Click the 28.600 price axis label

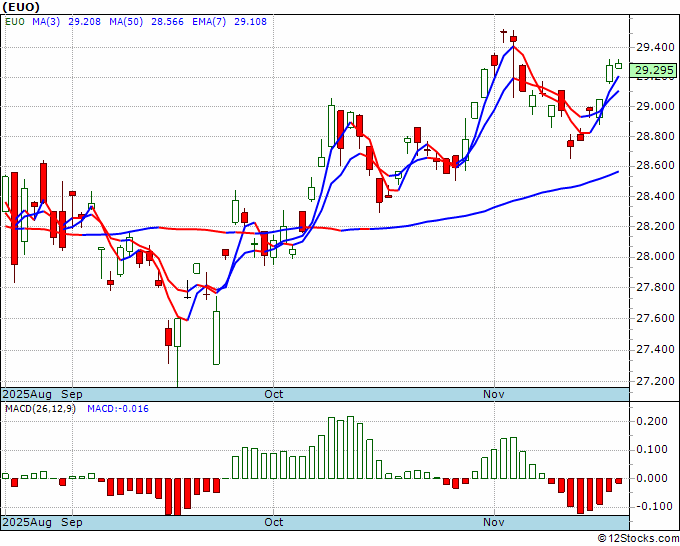655,166
